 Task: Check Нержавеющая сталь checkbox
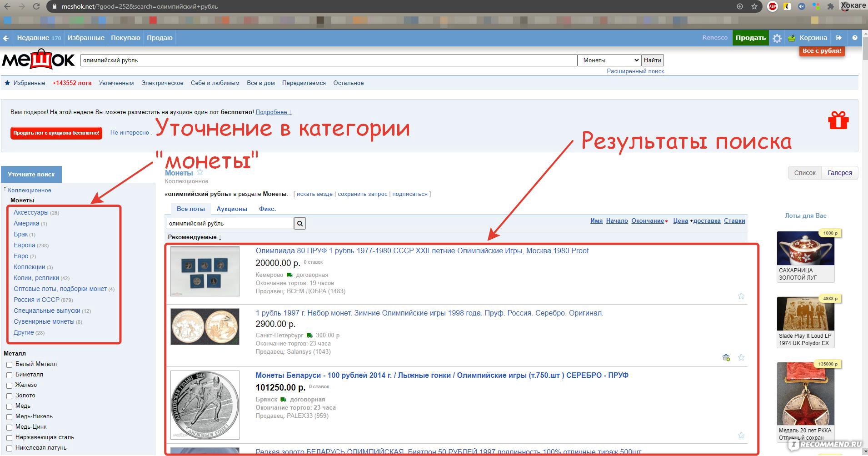[x=9, y=438]
